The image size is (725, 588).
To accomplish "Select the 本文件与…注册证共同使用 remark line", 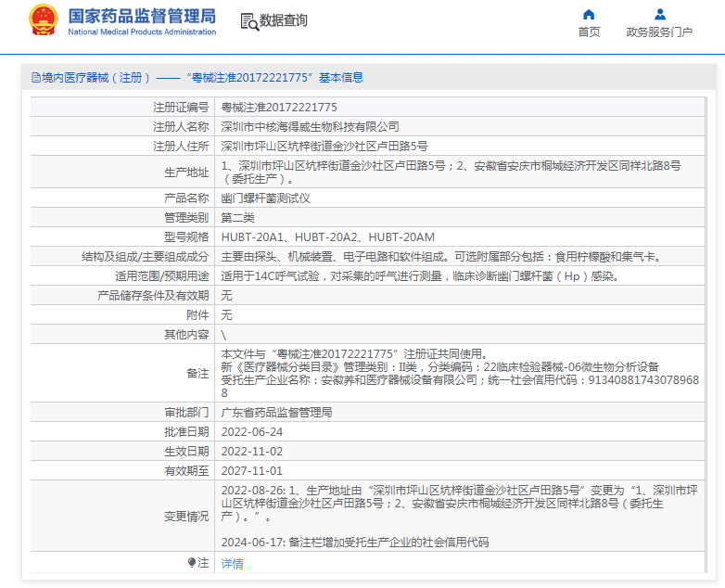I will point(355,354).
